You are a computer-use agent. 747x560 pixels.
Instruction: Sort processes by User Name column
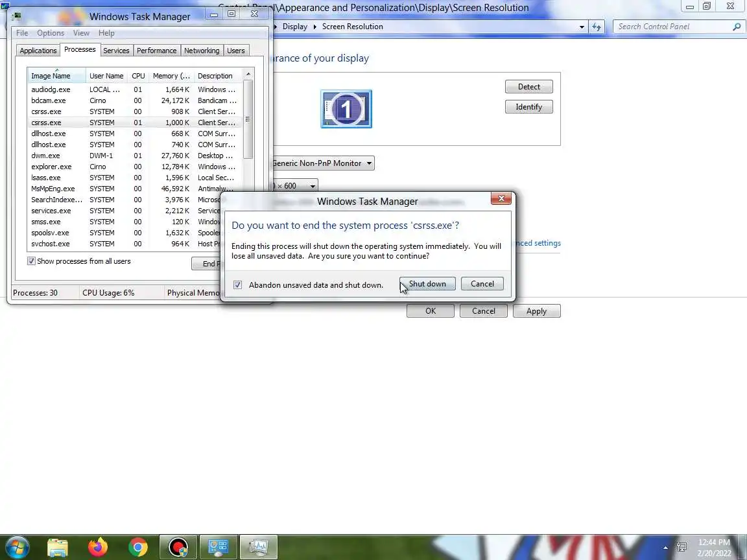(107, 76)
